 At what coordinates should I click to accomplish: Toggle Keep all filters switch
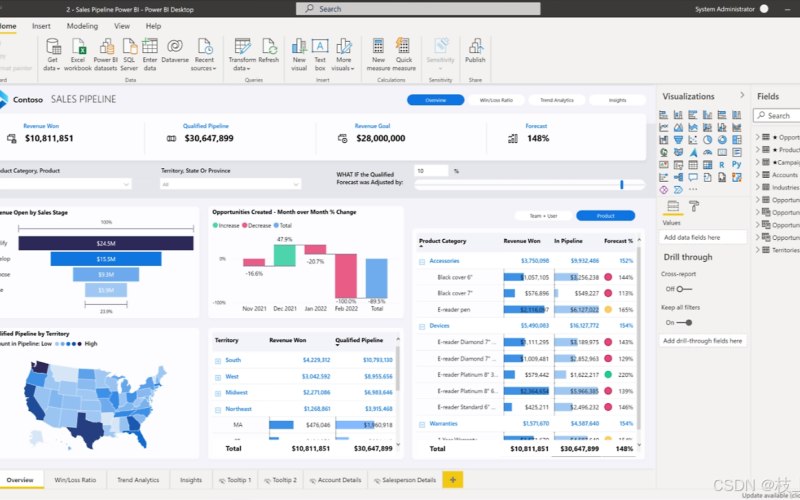click(x=685, y=322)
